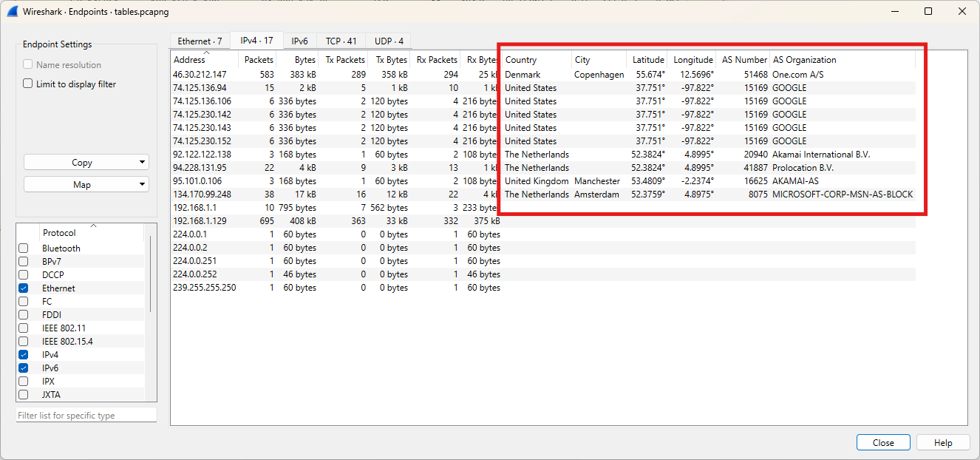Click the MICROSOFT-CORP-MSN-AS-BLOCK cell

[843, 195]
